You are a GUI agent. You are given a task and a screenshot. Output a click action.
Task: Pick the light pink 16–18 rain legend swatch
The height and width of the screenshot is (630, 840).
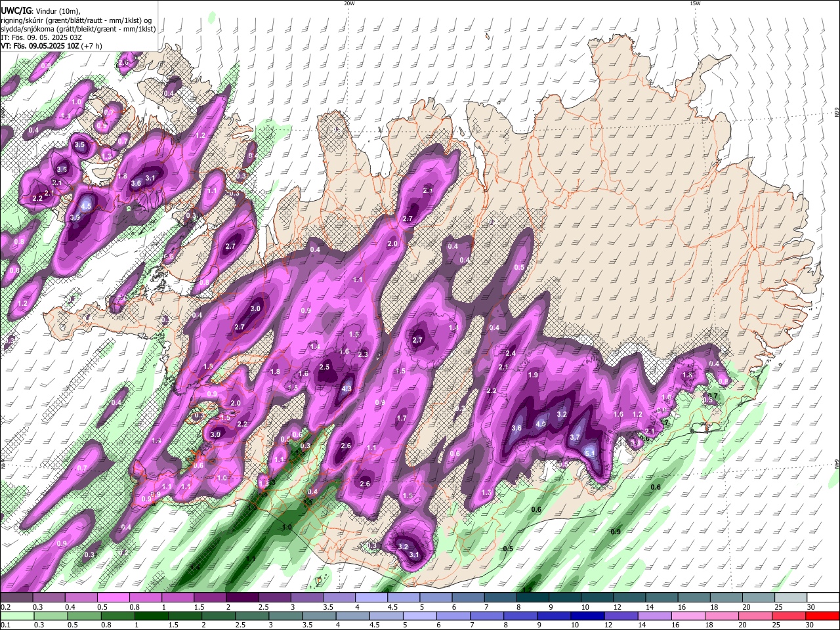pos(688,616)
